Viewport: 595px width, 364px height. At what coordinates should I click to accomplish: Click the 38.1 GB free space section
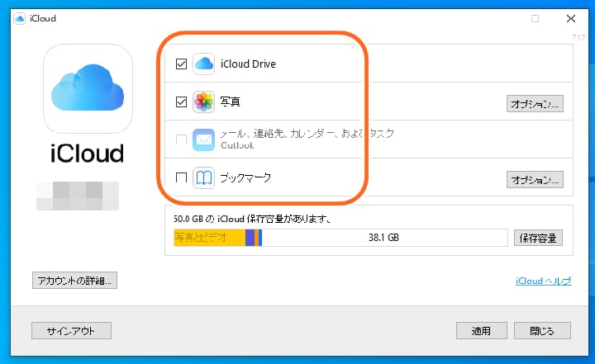pyautogui.click(x=384, y=238)
